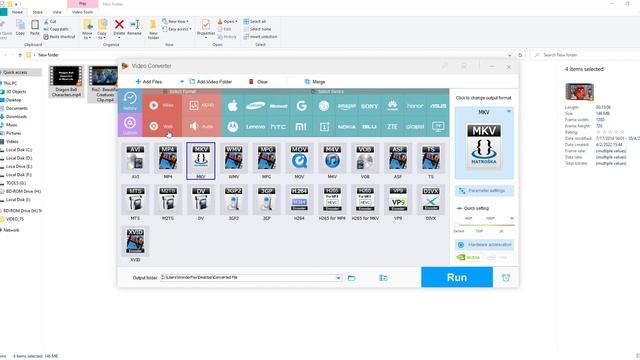Select the H264 encoder format

[299, 200]
